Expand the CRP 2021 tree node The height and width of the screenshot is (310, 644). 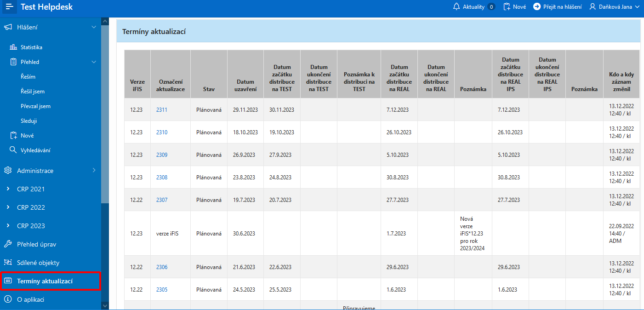tap(8, 189)
